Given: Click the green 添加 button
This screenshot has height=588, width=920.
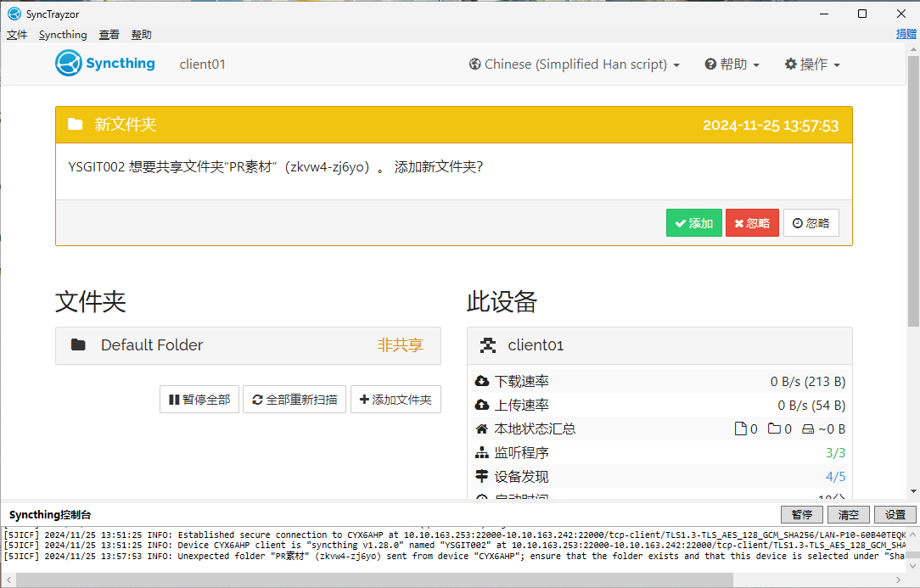Looking at the screenshot, I should click(694, 223).
